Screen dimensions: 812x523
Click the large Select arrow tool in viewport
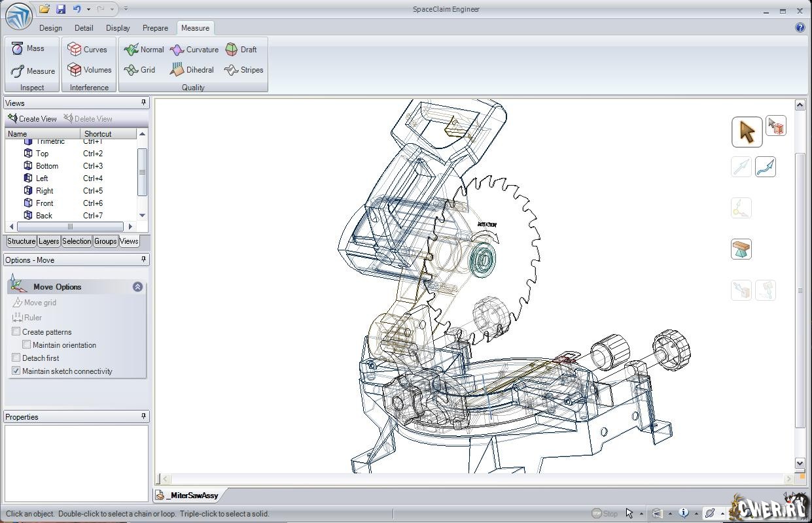pos(747,132)
